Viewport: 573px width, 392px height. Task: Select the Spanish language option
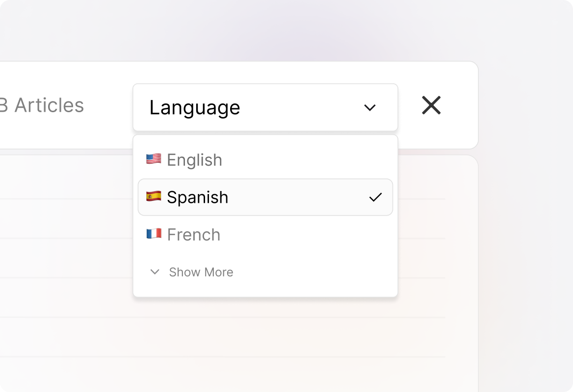(265, 197)
